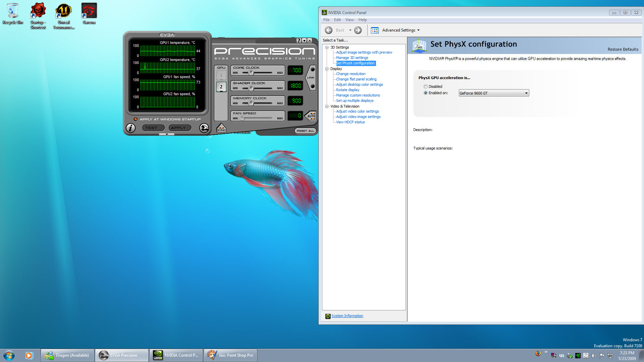Click the Core Clock slider handle
Viewport: 644px width, 362px height.
(251, 73)
